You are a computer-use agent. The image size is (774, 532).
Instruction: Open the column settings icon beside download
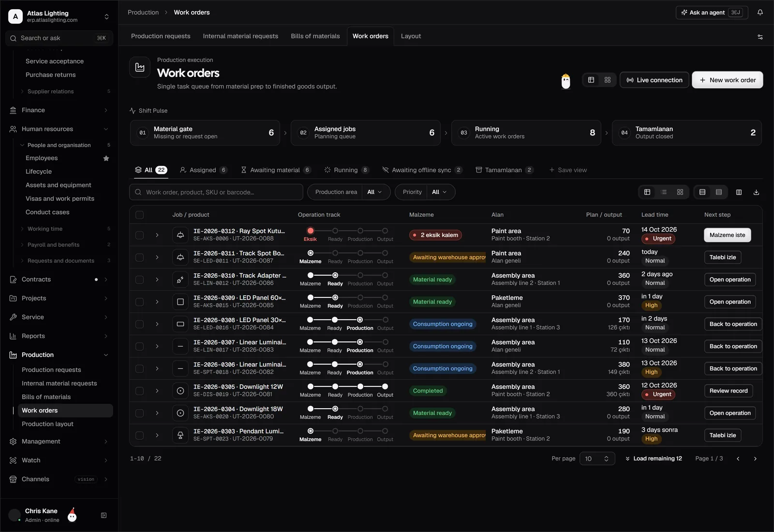click(x=739, y=192)
